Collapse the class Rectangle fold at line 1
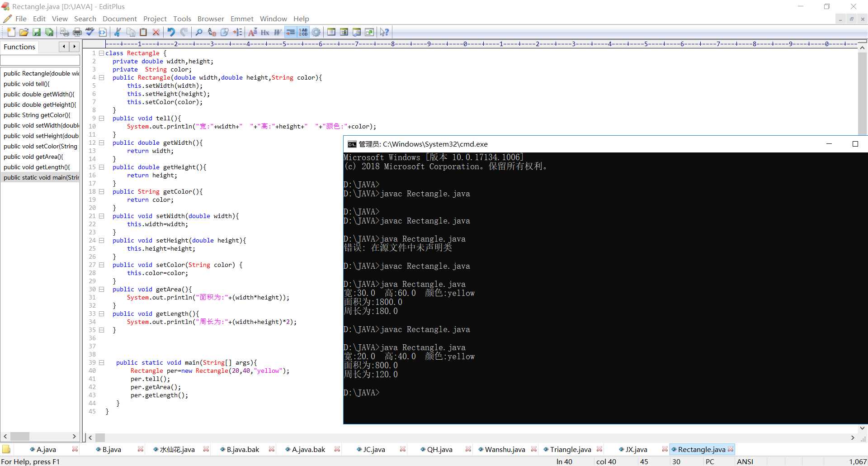Image resolution: width=868 pixels, height=466 pixels. (102, 53)
